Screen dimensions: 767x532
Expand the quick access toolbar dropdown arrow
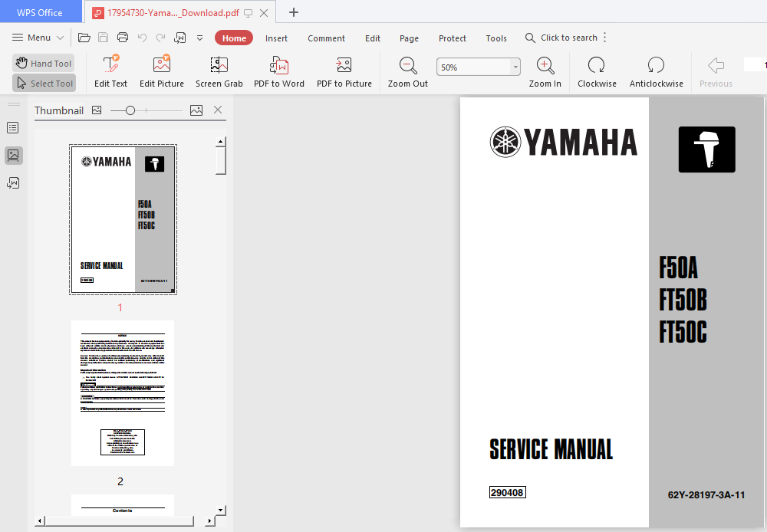pos(199,38)
